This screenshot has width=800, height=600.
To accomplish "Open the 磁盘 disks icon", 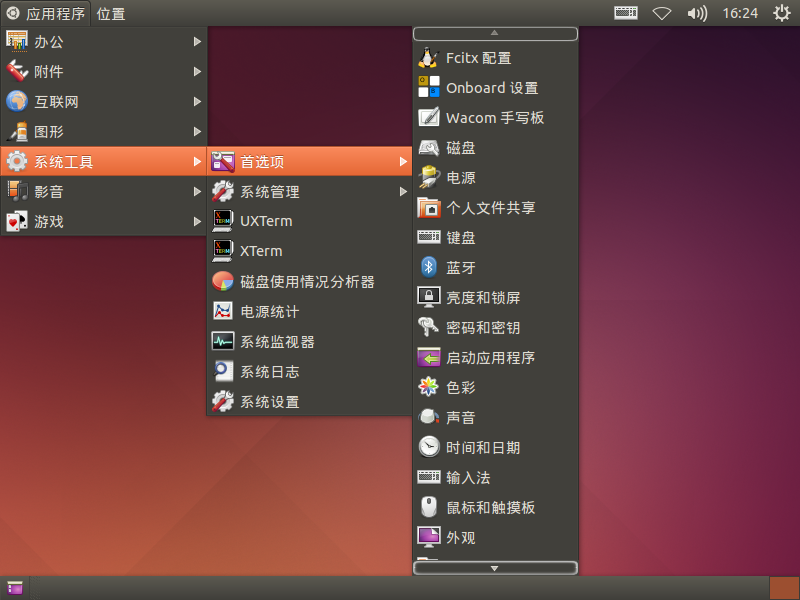I will [429, 148].
